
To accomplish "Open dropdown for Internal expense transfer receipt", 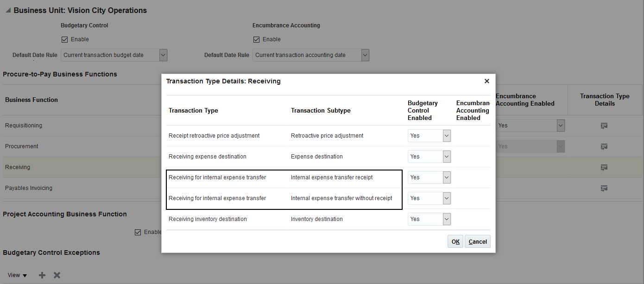I will coord(447,177).
